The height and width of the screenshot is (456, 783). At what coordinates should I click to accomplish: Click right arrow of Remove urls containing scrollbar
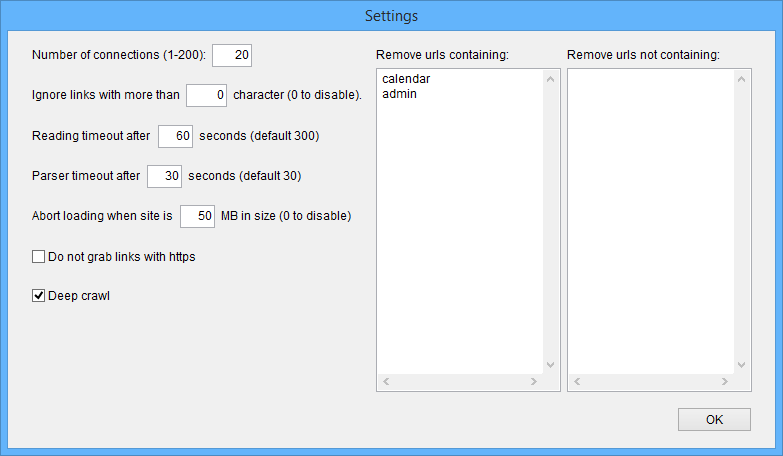(534, 382)
